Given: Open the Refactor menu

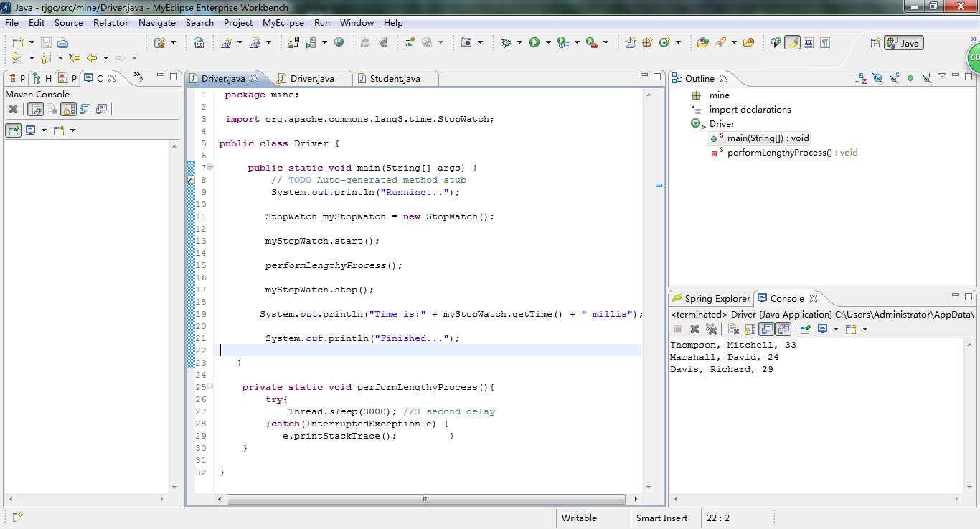Looking at the screenshot, I should click(x=110, y=23).
